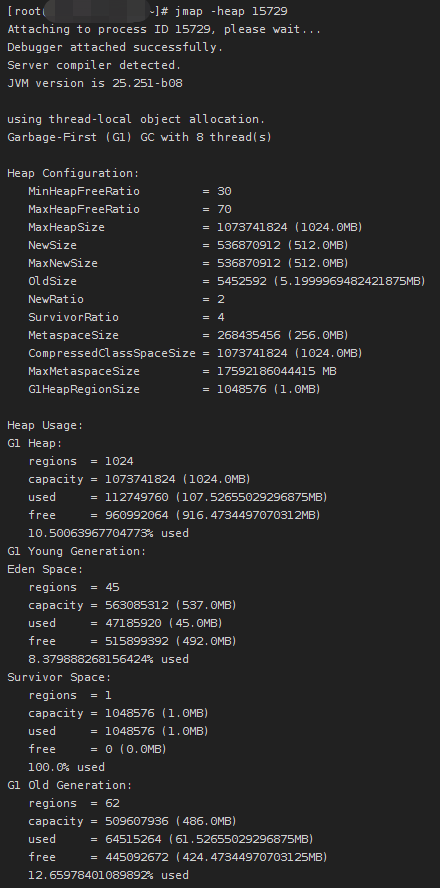This screenshot has width=440, height=888.
Task: Click the jmap -heap 15729 command text
Action: point(231,11)
